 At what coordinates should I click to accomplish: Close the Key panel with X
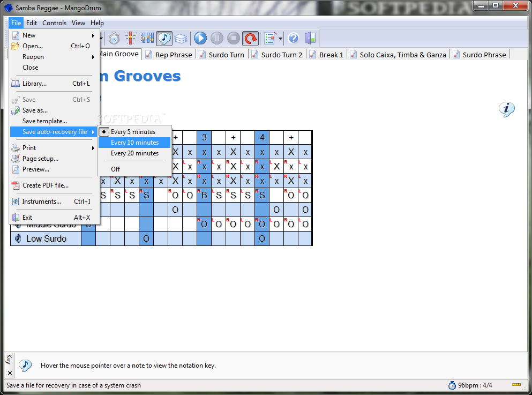[10, 373]
